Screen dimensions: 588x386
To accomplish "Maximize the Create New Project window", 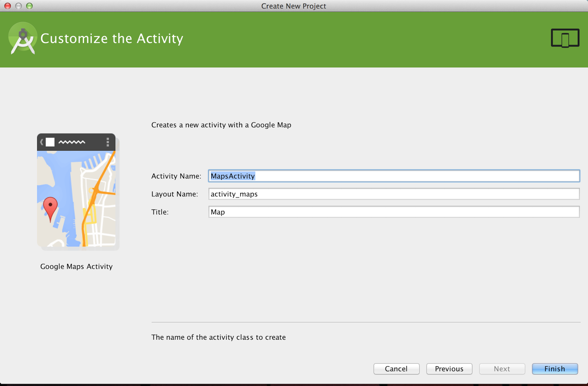I will coord(29,6).
